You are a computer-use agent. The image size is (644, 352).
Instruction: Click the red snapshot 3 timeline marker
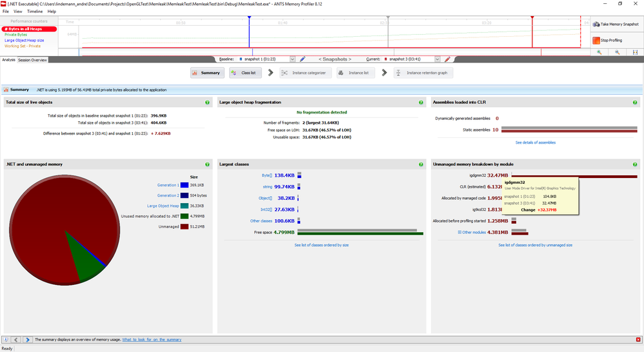[x=532, y=17]
